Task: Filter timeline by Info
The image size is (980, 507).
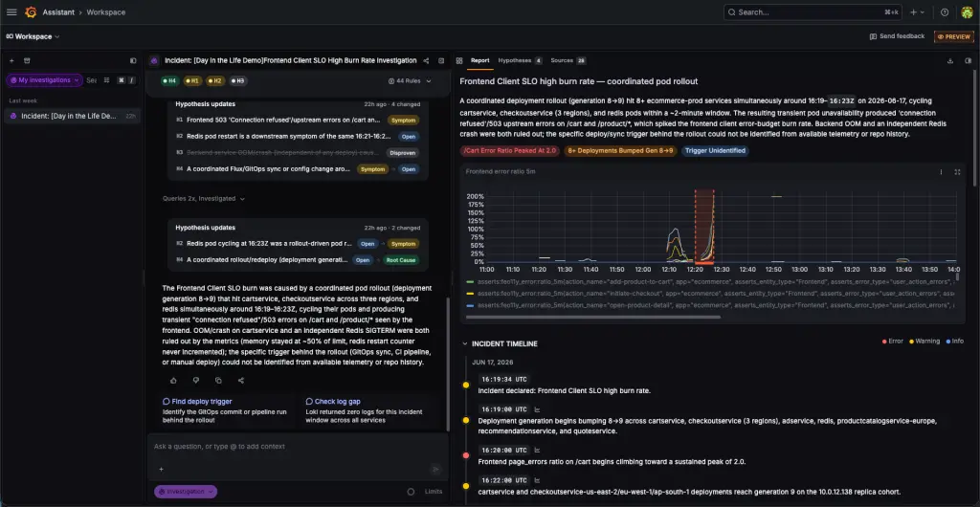Action: (x=954, y=342)
